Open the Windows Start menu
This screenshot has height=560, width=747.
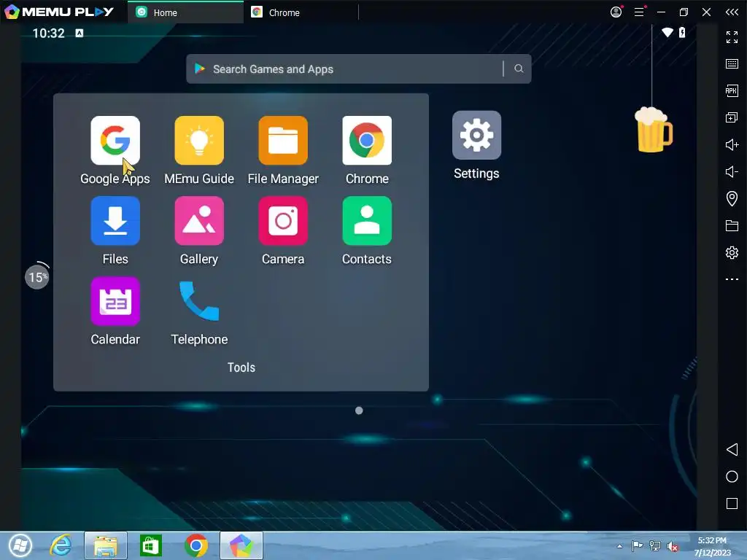tap(20, 545)
